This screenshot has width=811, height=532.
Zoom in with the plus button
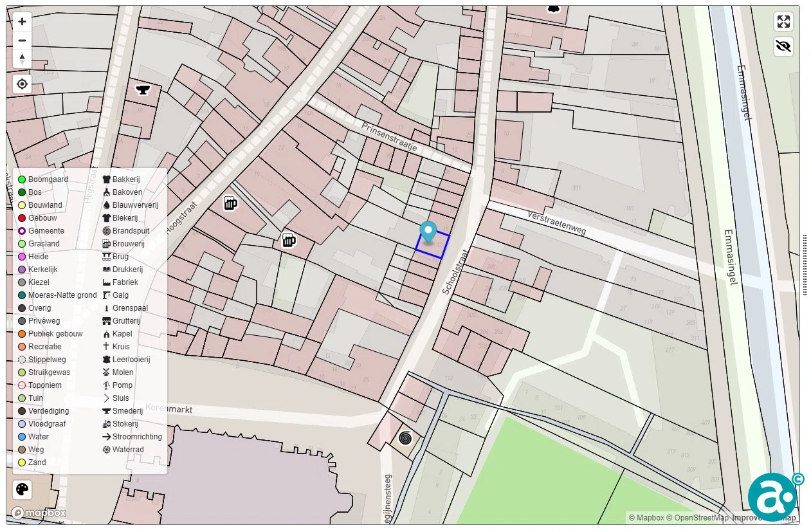point(23,22)
